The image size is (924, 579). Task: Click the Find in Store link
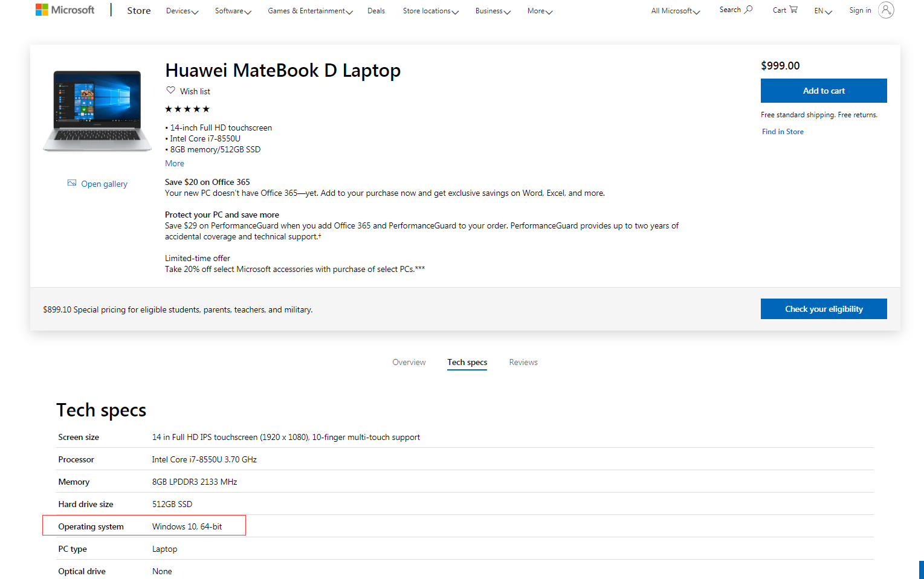point(783,132)
